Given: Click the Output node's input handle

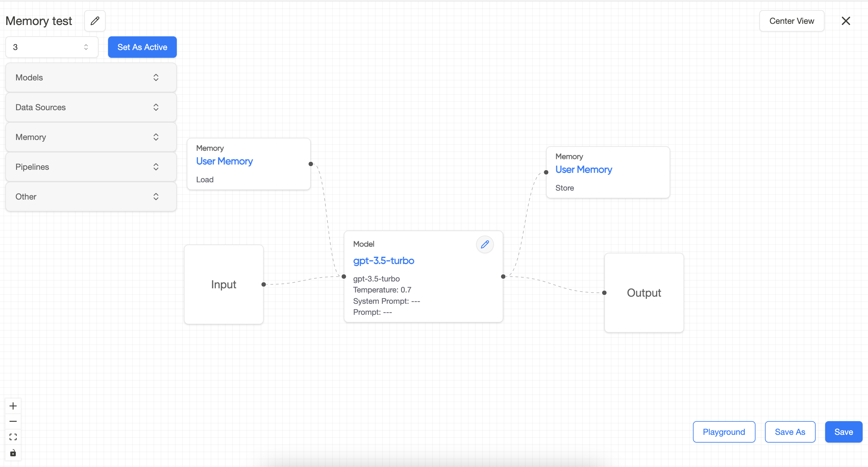Looking at the screenshot, I should pos(605,293).
